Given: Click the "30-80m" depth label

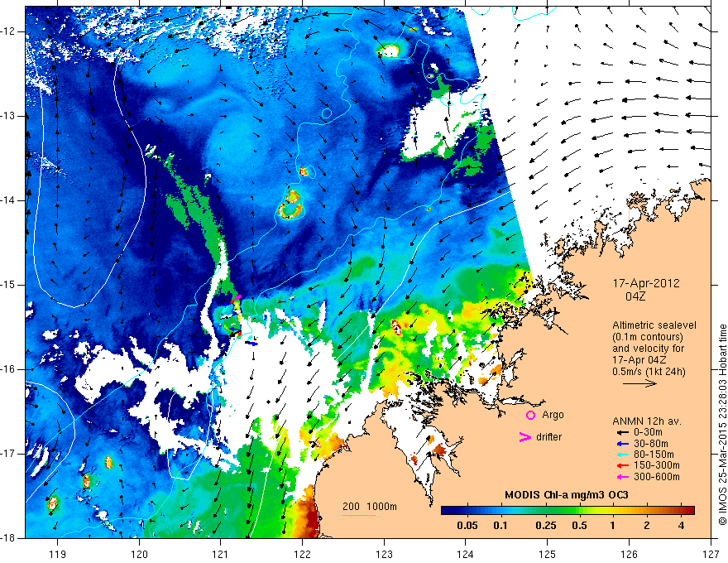Looking at the screenshot, I should (x=651, y=443).
